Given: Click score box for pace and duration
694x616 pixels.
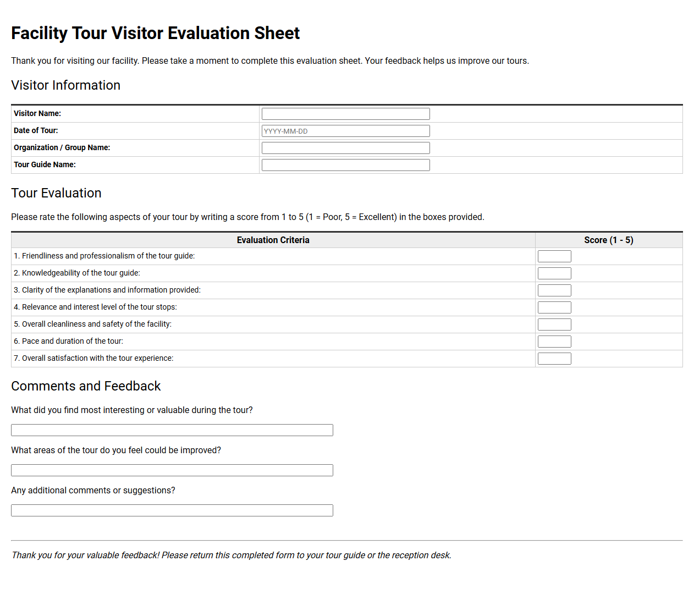Looking at the screenshot, I should pyautogui.click(x=554, y=342).
